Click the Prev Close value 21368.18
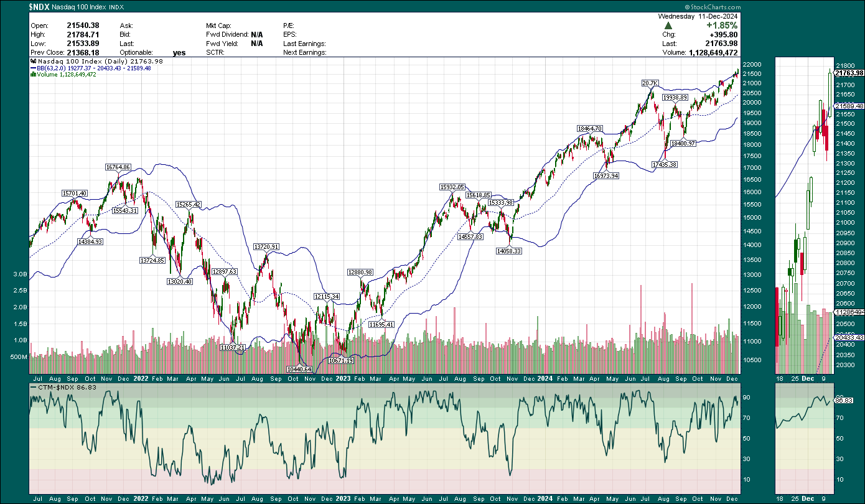This screenshot has height=504, width=865. 83,53
